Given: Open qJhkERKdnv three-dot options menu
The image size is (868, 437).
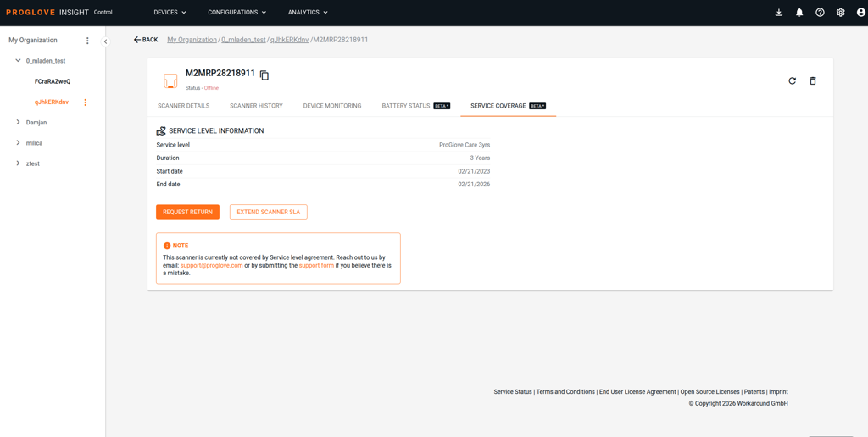Looking at the screenshot, I should [86, 102].
